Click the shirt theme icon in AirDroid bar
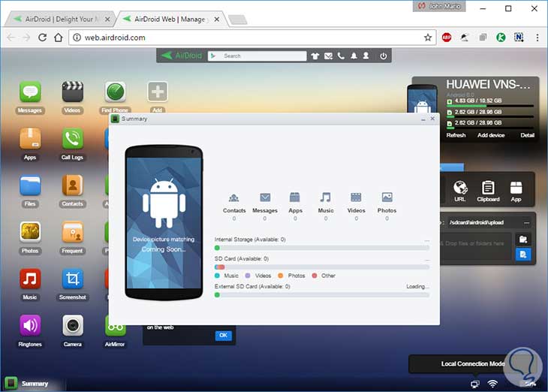The height and width of the screenshot is (392, 548). click(315, 56)
